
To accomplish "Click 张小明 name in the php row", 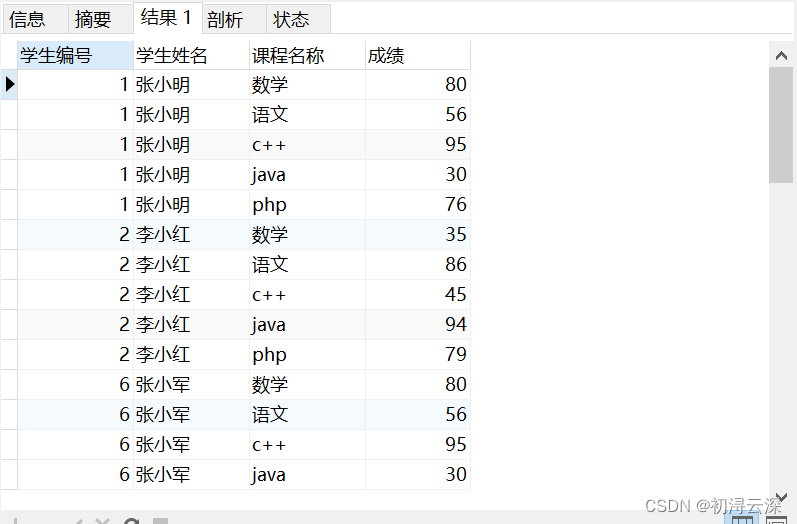I will (x=192, y=204).
